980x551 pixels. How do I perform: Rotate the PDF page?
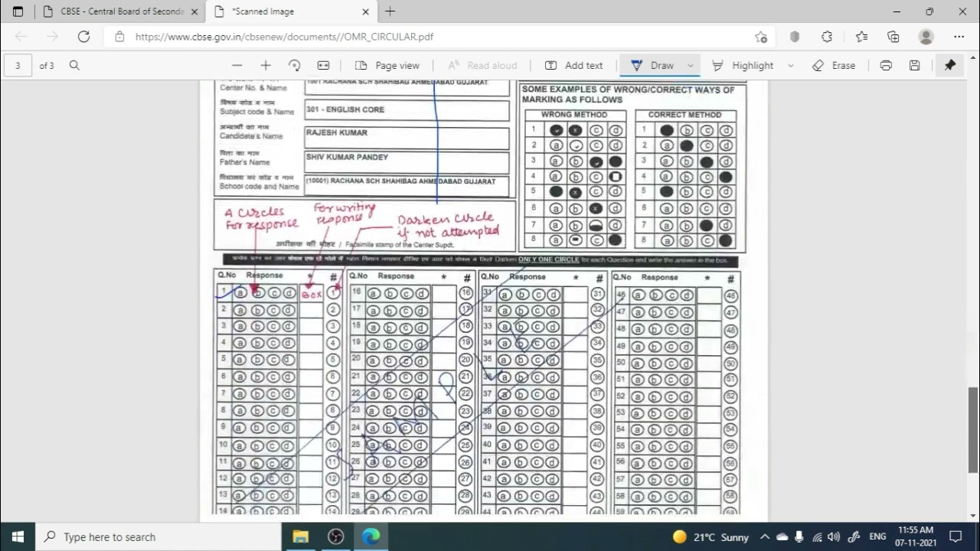[x=295, y=66]
